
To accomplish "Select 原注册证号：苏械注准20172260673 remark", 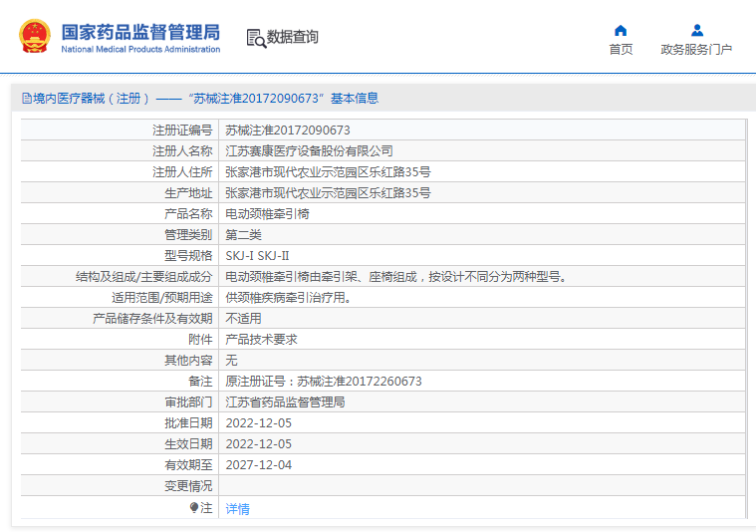I will coord(324,382).
